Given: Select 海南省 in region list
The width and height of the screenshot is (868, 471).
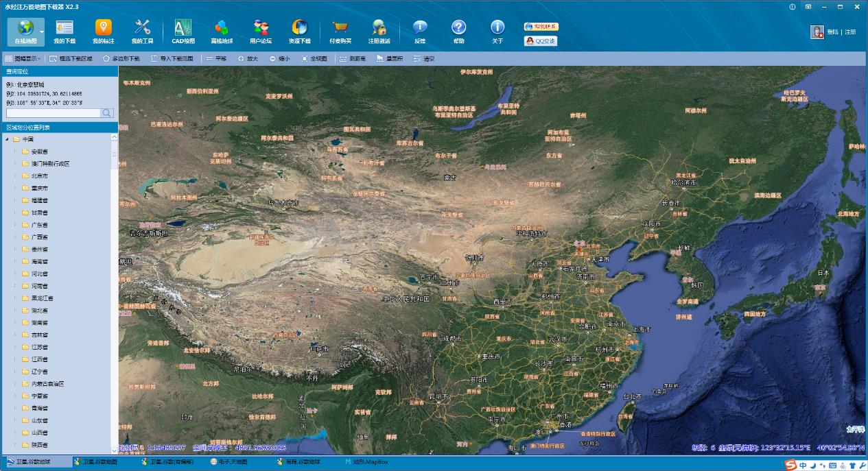Looking at the screenshot, I should [39, 261].
